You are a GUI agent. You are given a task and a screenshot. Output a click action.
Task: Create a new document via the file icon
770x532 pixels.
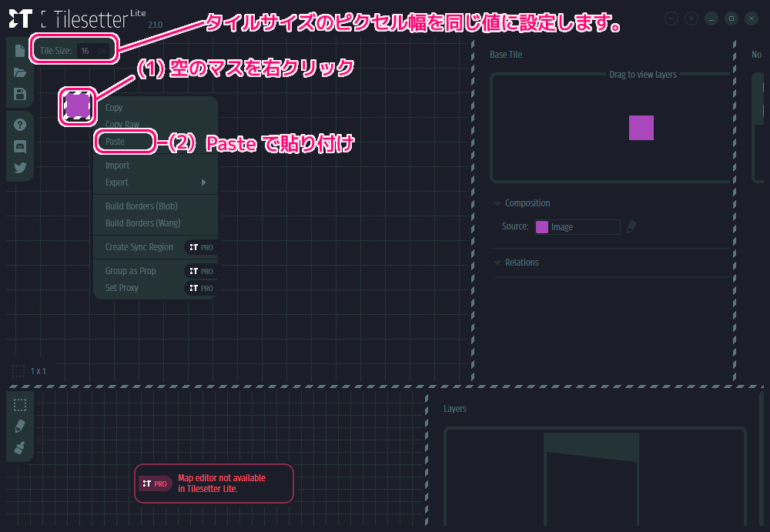pyautogui.click(x=19, y=50)
